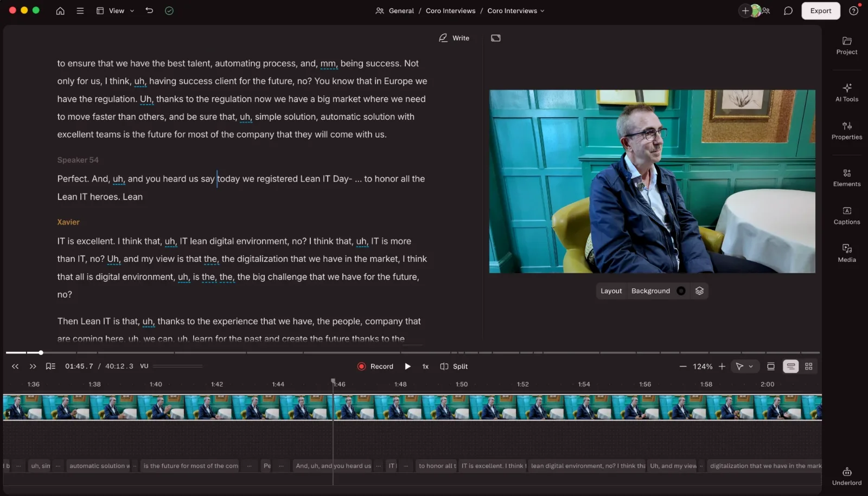Toggle the script view icon by the timecode
868x496 pixels.
[x=50, y=366]
